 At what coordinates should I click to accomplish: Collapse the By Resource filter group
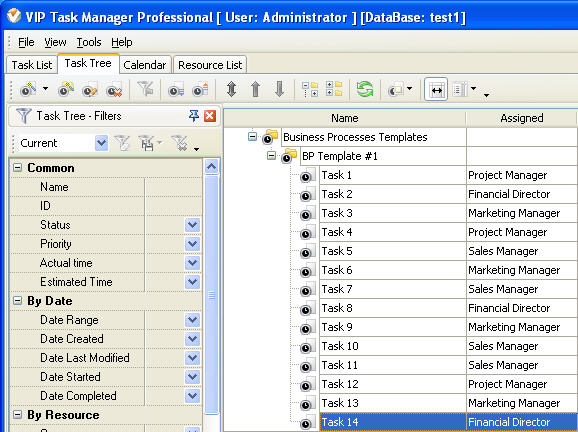point(17,415)
